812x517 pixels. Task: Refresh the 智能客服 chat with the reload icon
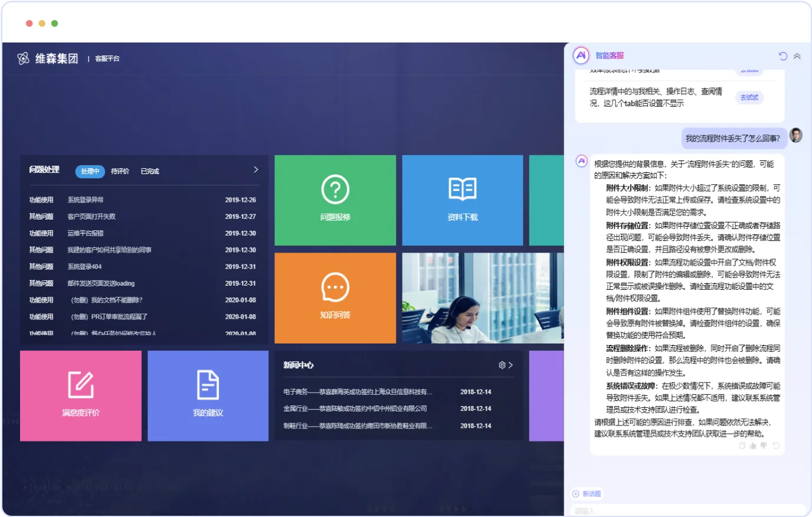[x=783, y=56]
